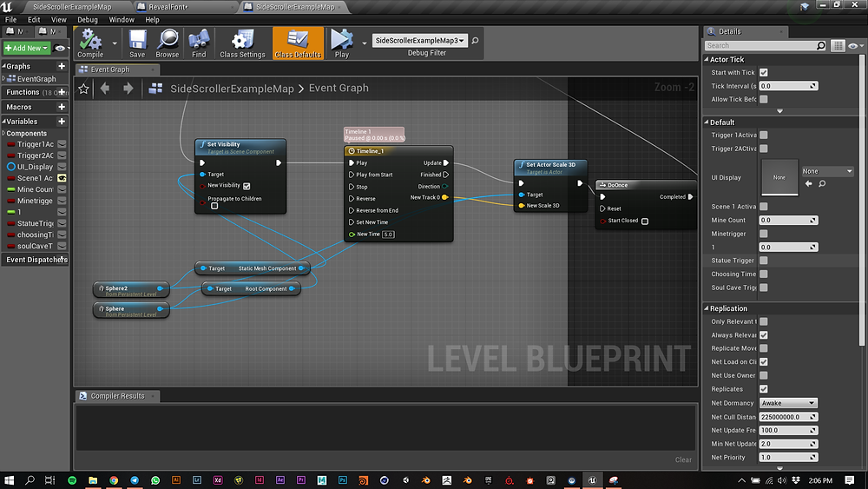
Task: Open Edit menu
Action: coord(34,19)
